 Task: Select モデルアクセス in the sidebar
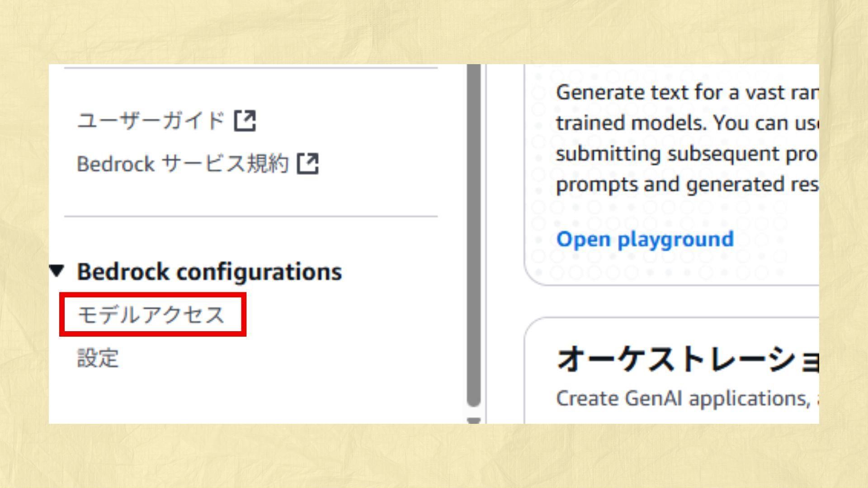point(151,314)
